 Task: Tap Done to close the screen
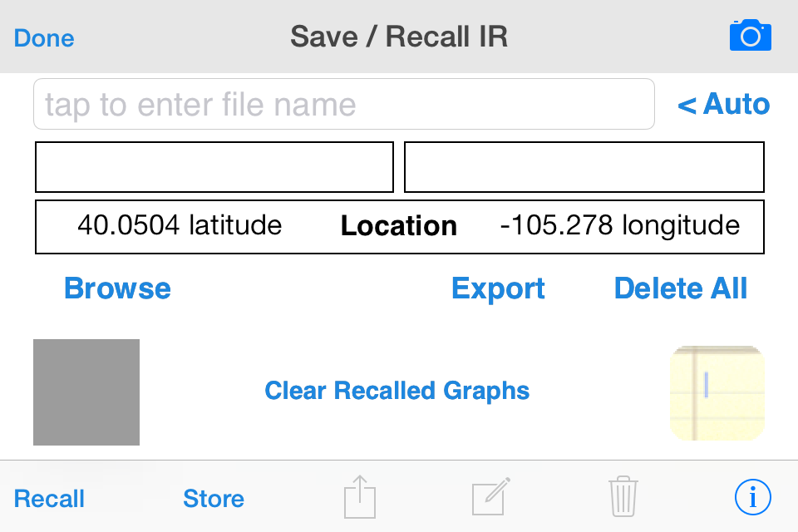tap(44, 38)
